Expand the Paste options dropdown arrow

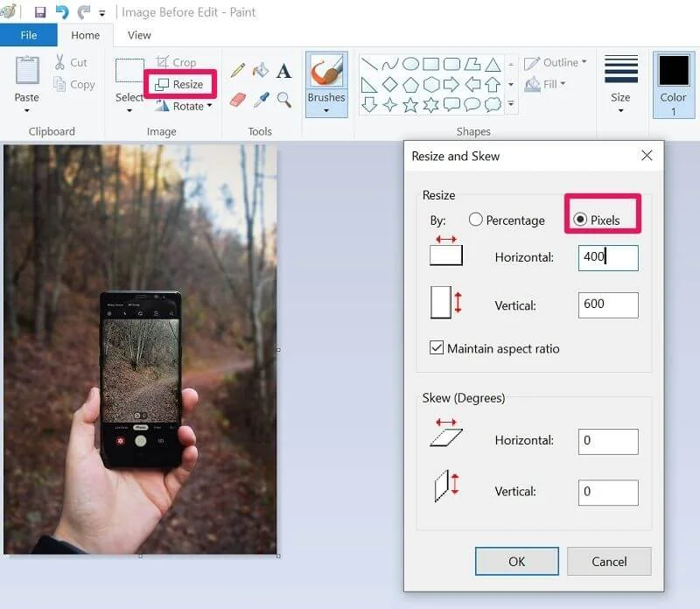(x=27, y=110)
